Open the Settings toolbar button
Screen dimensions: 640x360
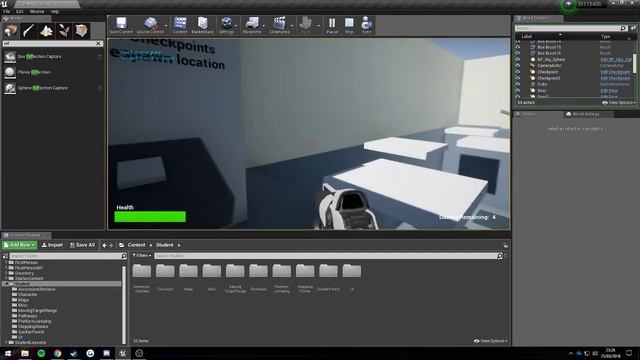pos(226,25)
